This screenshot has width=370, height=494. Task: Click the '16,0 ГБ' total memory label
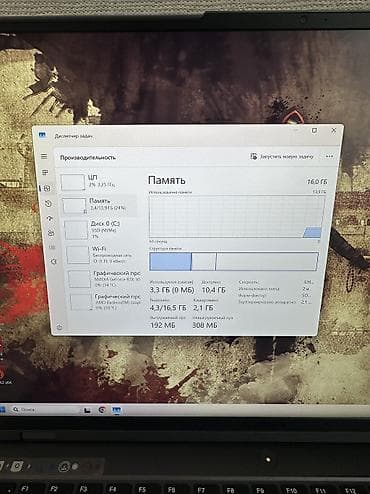tap(317, 182)
